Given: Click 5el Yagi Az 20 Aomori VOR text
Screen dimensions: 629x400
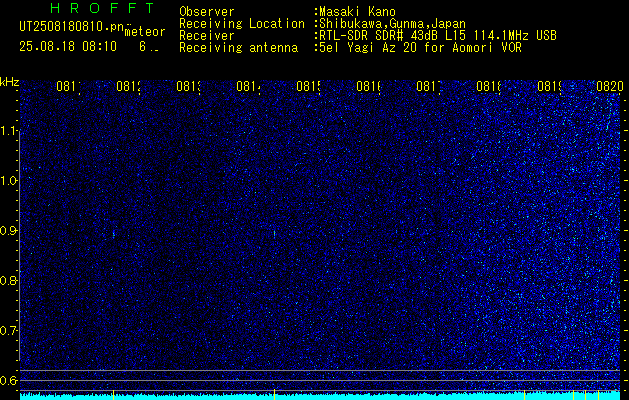Looking at the screenshot, I should tap(420, 48).
